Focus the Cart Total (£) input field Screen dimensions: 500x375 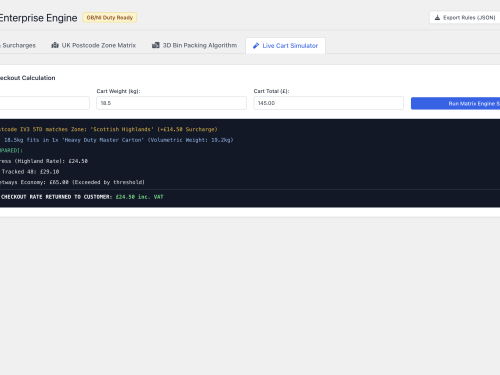329,103
